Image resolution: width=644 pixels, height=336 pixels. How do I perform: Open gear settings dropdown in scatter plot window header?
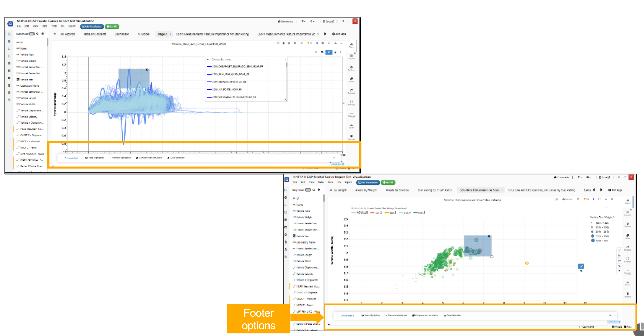(588, 177)
